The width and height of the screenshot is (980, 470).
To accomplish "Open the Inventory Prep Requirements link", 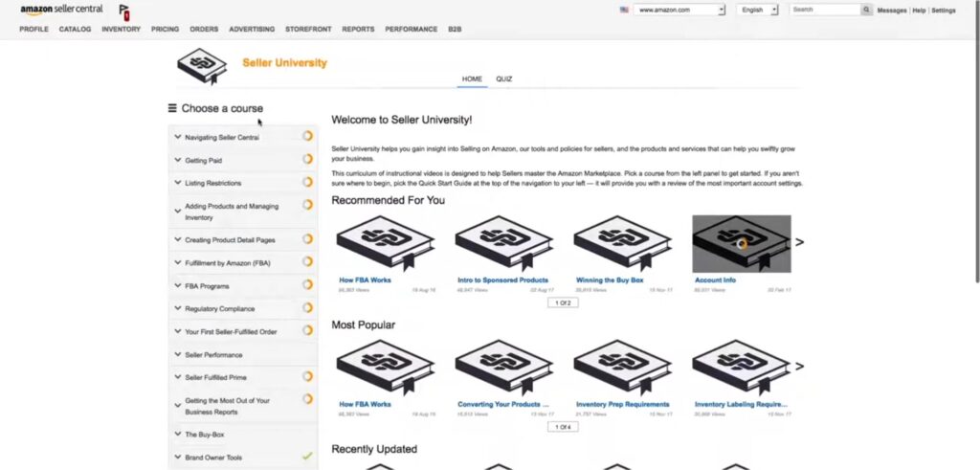I will [622, 404].
